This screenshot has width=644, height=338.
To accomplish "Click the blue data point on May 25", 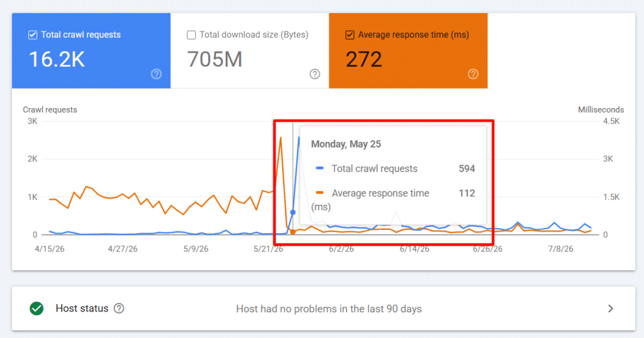I will pyautogui.click(x=293, y=212).
